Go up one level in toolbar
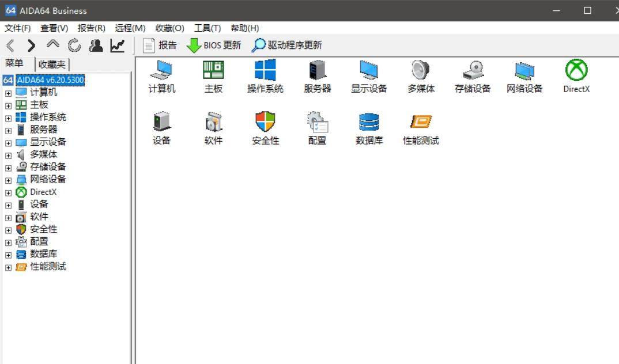This screenshot has height=364, width=619. pos(52,44)
